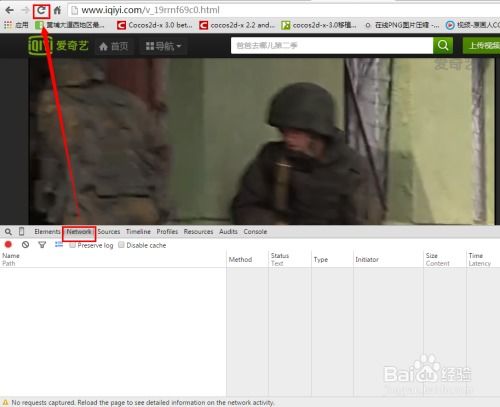Select the Sources tab
Image resolution: width=500 pixels, height=407 pixels.
click(x=109, y=232)
